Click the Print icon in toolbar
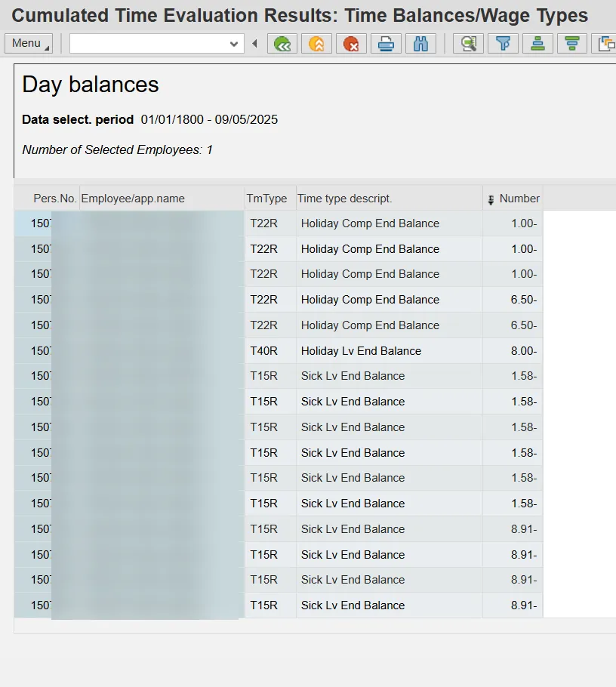 click(386, 44)
